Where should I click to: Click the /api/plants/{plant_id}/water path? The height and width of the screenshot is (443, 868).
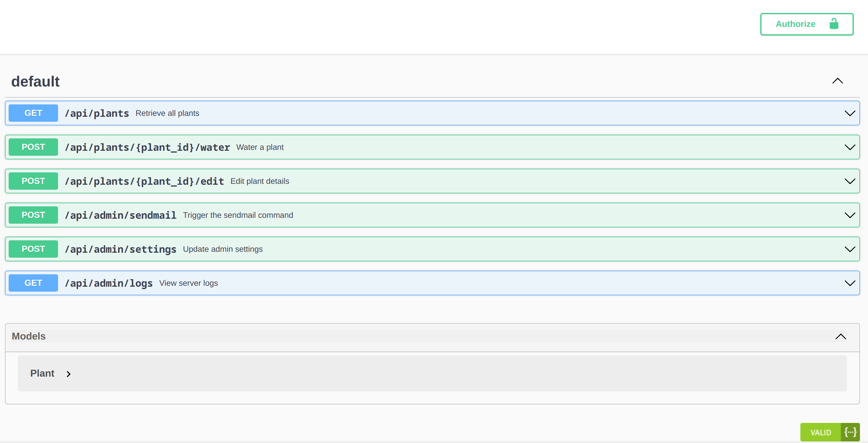147,147
